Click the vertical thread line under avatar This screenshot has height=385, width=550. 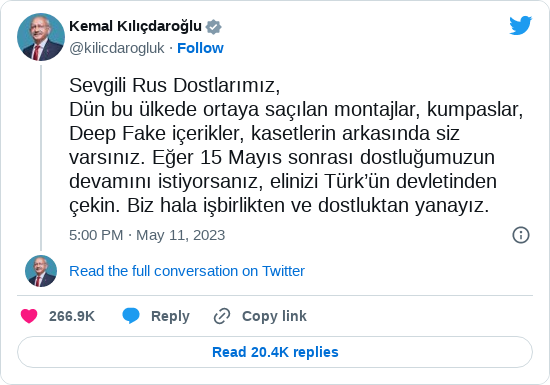pyautogui.click(x=41, y=158)
